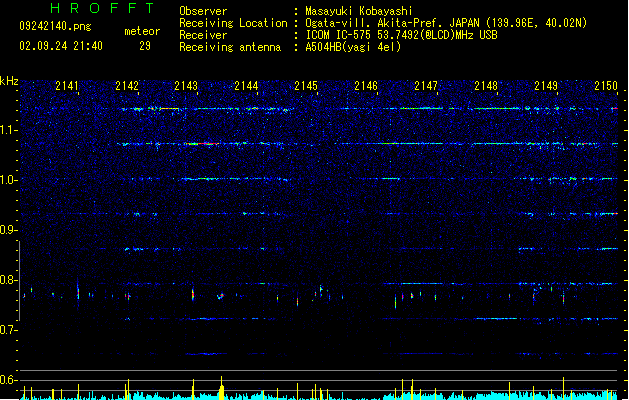The height and width of the screenshot is (400, 629).
Task: Click the A504HB(yagi 4el) antenna text
Action: tap(353, 47)
